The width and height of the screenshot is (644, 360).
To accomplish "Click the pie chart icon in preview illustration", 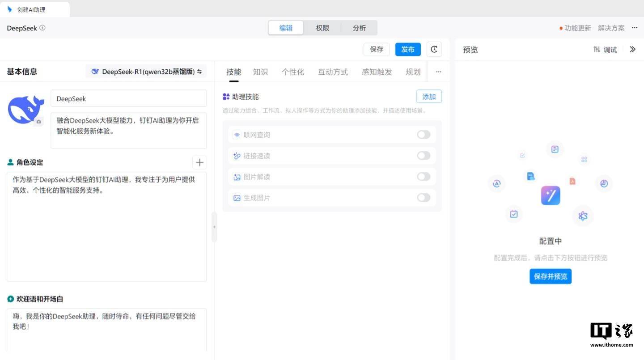I will [x=604, y=183].
